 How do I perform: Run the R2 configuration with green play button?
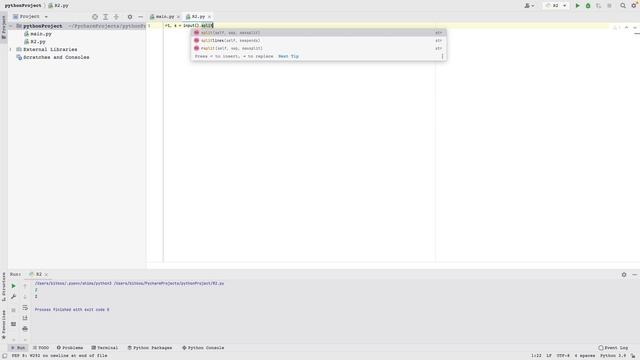point(577,6)
